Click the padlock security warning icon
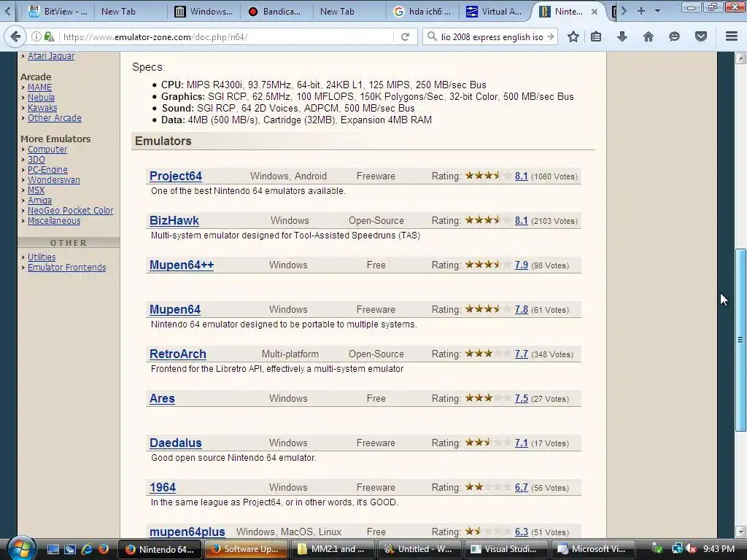Screen dimensions: 747x560 [49, 36]
